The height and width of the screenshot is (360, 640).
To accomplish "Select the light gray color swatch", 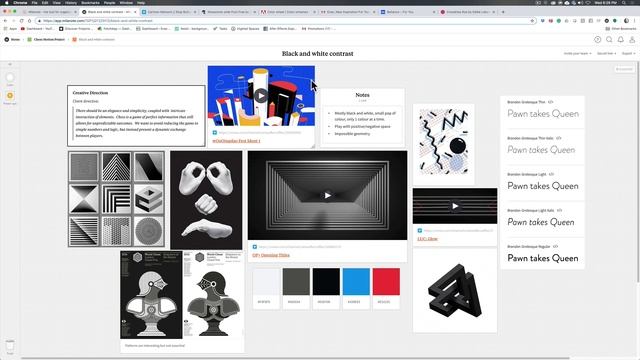I will [266, 282].
